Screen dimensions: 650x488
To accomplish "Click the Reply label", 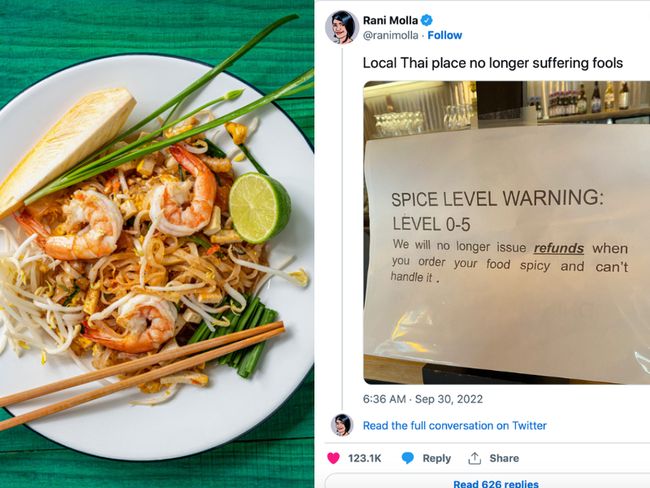I will point(437,458).
